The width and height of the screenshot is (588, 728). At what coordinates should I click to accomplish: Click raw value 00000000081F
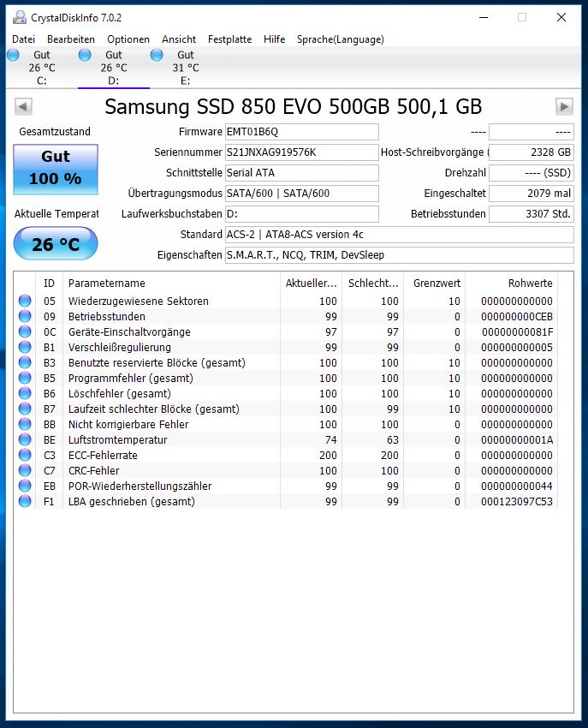pyautogui.click(x=518, y=332)
